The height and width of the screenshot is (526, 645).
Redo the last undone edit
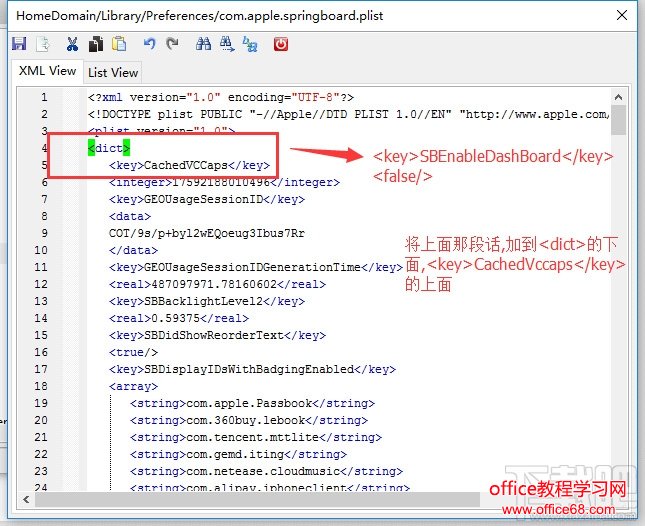point(172,44)
